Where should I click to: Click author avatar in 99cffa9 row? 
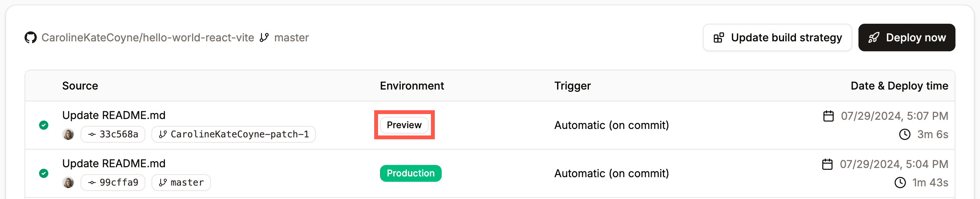(68, 183)
